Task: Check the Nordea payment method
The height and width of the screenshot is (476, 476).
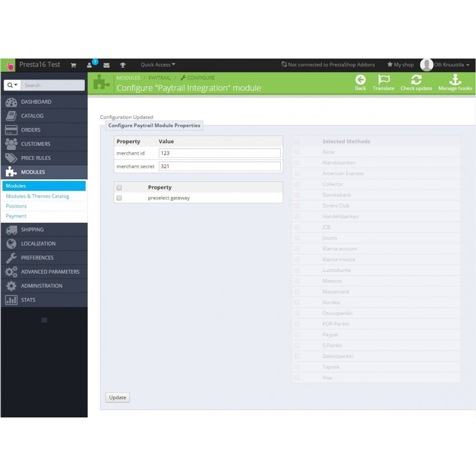Action: (297, 303)
